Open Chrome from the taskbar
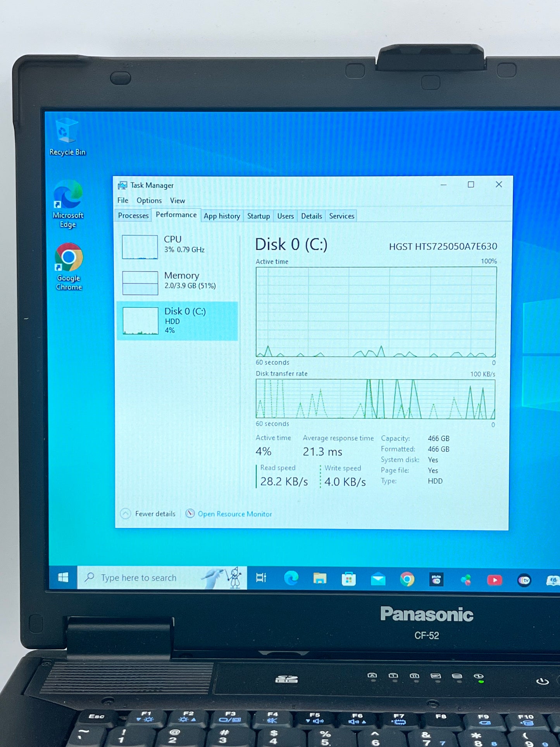The image size is (560, 747). (407, 580)
